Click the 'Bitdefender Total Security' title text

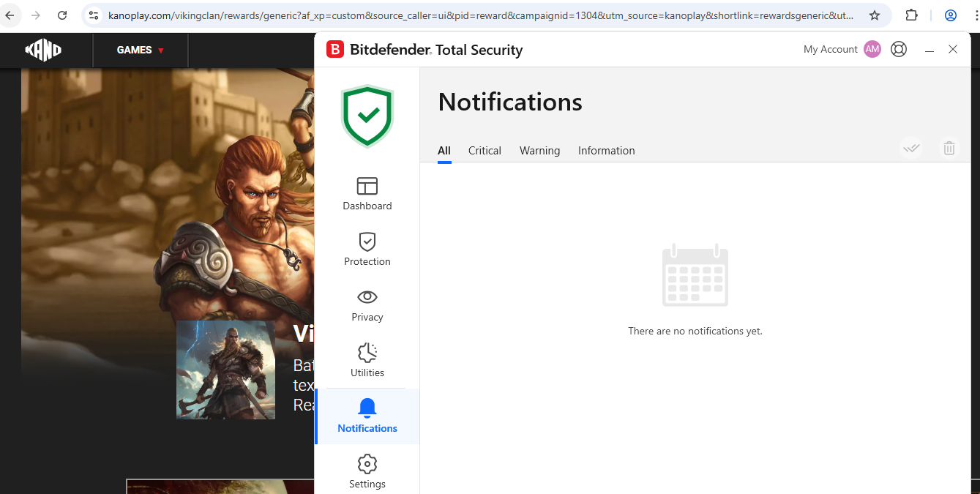click(x=436, y=50)
